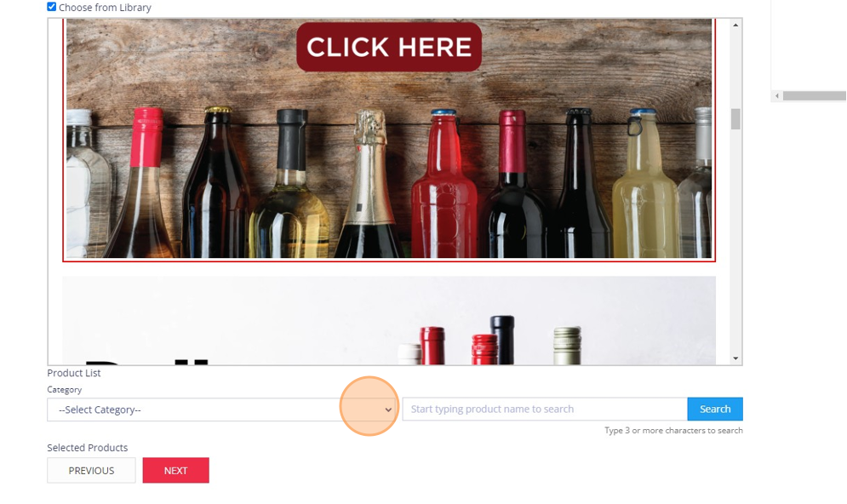This screenshot has height=504, width=847.
Task: Click the Product List heading
Action: [x=74, y=373]
